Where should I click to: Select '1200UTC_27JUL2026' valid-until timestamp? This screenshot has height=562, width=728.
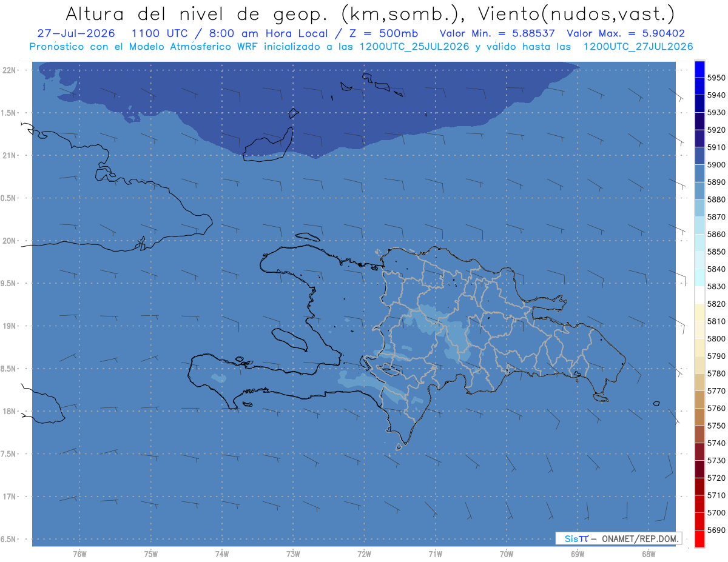[x=638, y=47]
